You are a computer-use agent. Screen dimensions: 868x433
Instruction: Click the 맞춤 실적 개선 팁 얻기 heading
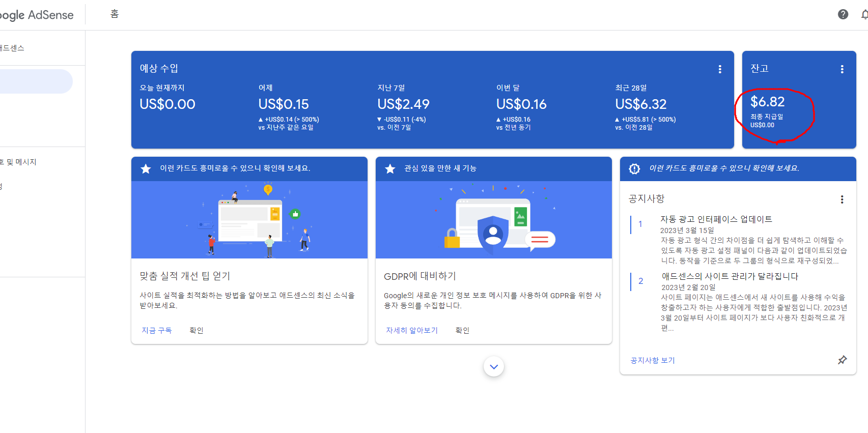tap(185, 276)
